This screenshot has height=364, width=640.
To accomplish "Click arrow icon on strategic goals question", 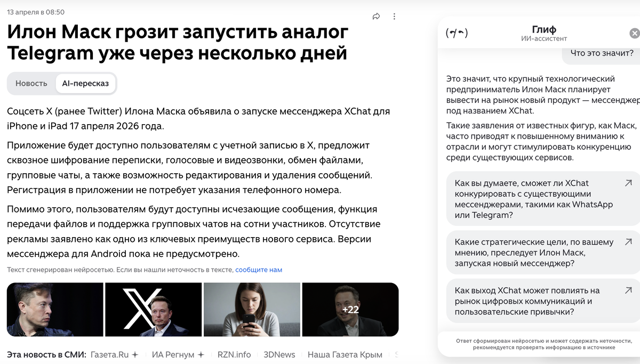I will (x=628, y=242).
